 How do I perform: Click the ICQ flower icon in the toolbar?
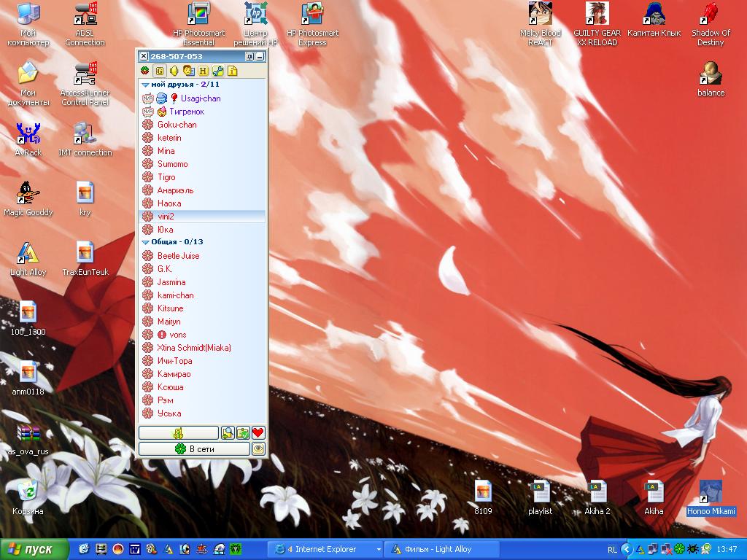tap(145, 71)
